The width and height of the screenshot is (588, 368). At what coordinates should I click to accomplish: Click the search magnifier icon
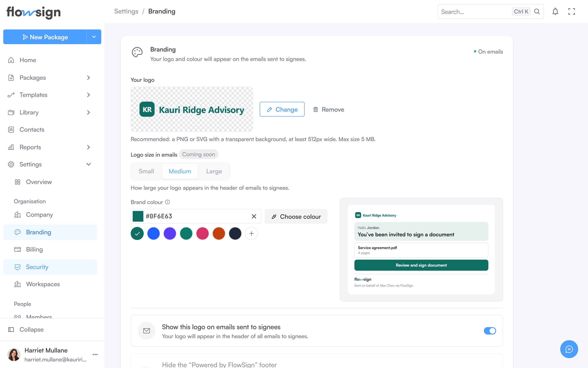click(x=537, y=11)
